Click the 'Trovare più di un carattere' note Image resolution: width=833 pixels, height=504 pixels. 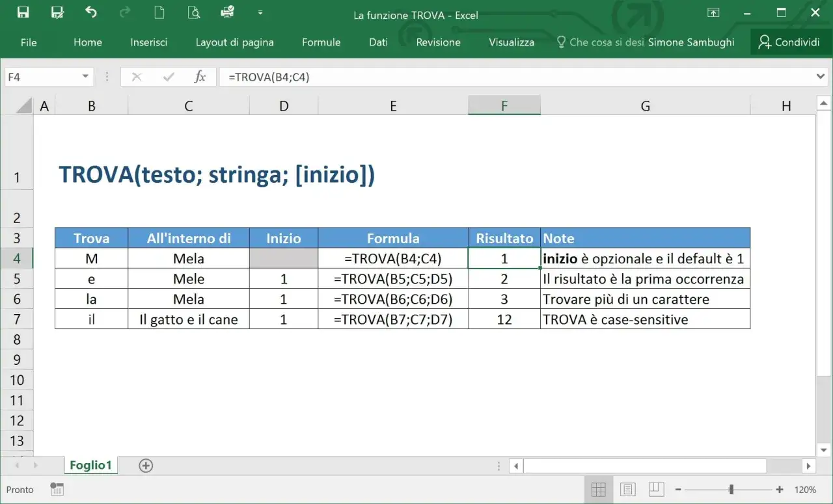[x=645, y=299]
